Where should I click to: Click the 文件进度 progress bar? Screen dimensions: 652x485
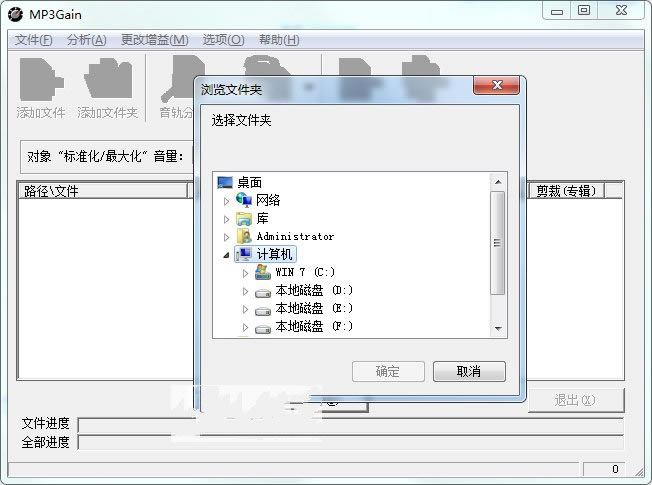(x=351, y=425)
